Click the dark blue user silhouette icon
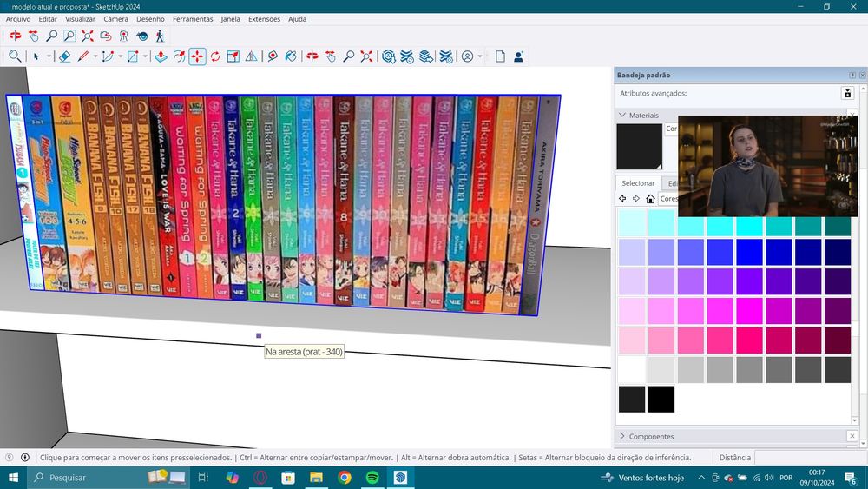This screenshot has height=489, width=868. point(518,56)
